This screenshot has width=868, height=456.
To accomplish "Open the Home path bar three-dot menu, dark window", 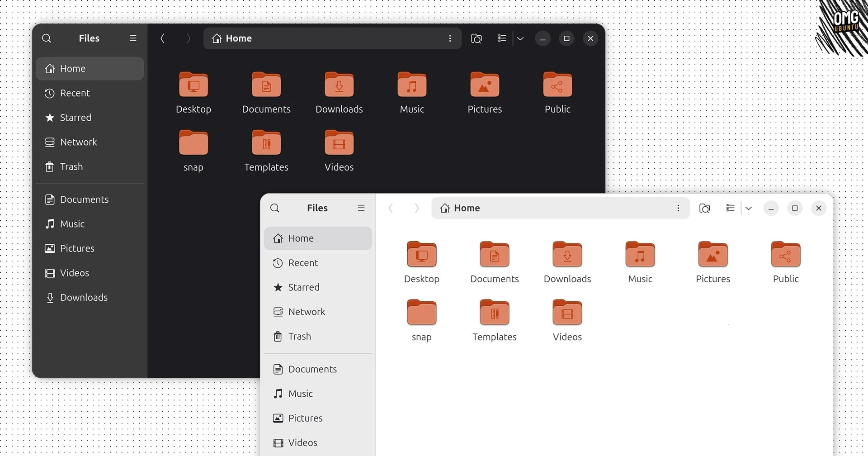I will pos(450,38).
